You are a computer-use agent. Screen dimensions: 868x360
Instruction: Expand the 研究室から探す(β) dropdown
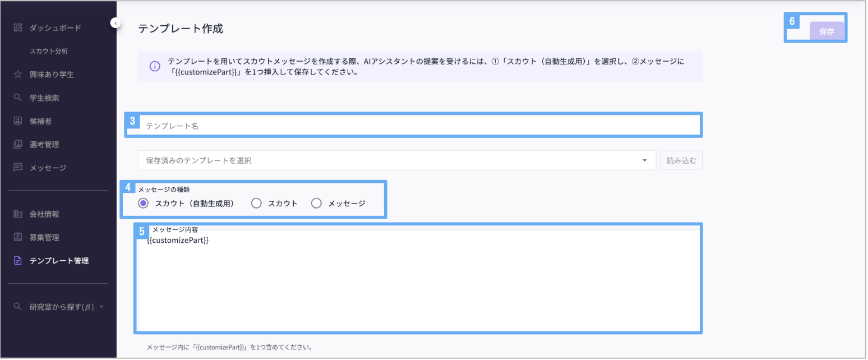point(101,307)
